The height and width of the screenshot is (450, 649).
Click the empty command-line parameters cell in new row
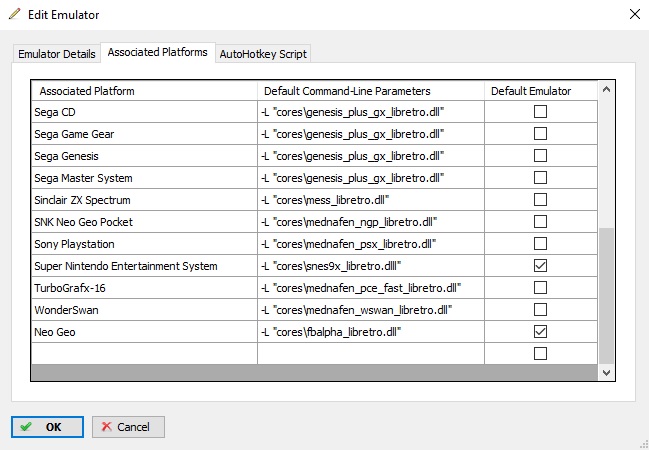point(371,353)
